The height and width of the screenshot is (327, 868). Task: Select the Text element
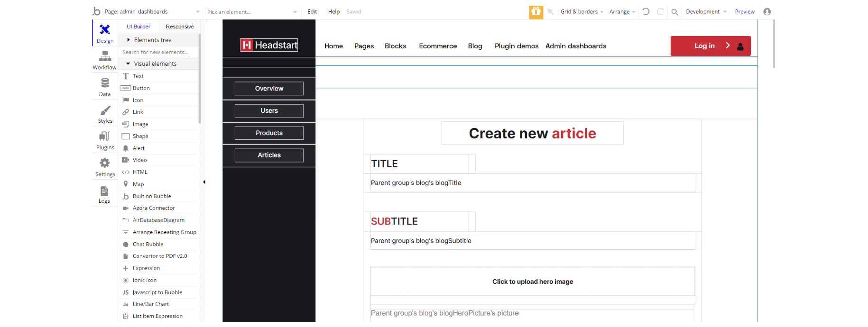[x=159, y=76]
